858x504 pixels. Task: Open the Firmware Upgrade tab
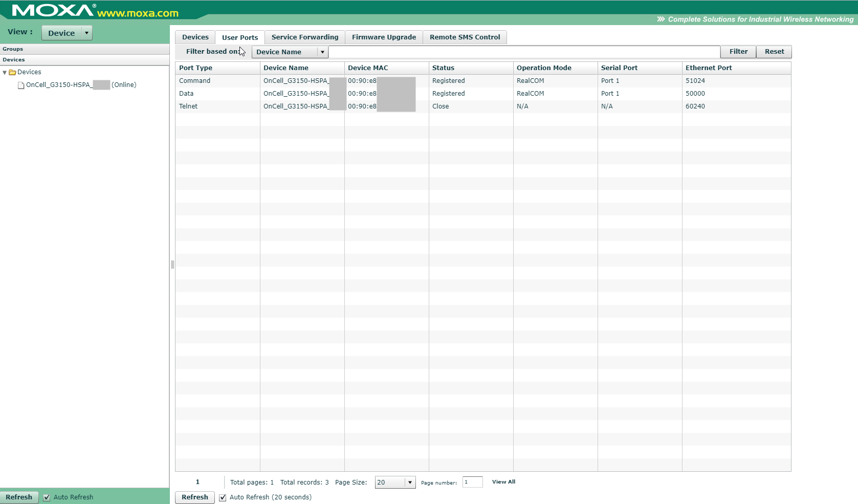384,37
